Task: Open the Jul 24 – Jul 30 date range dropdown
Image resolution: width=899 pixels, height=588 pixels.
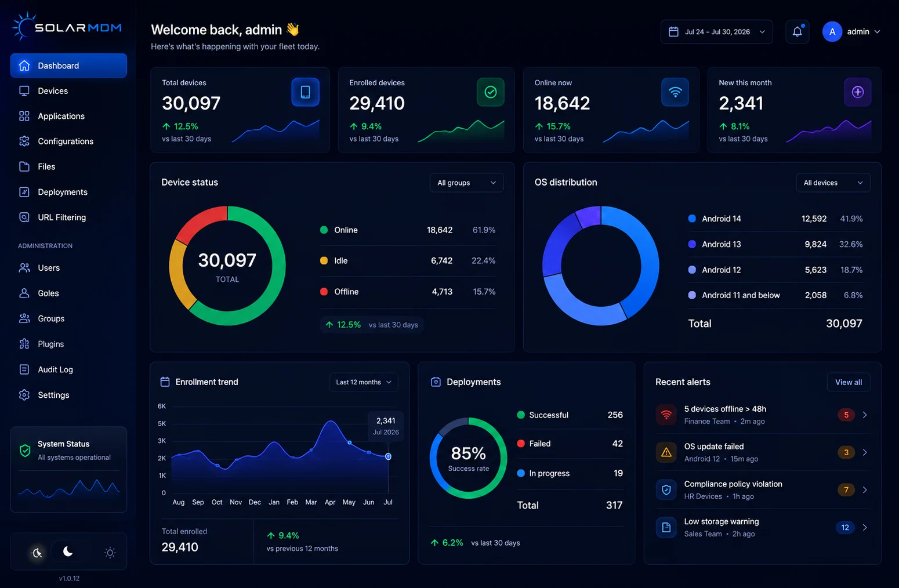Action: click(716, 32)
